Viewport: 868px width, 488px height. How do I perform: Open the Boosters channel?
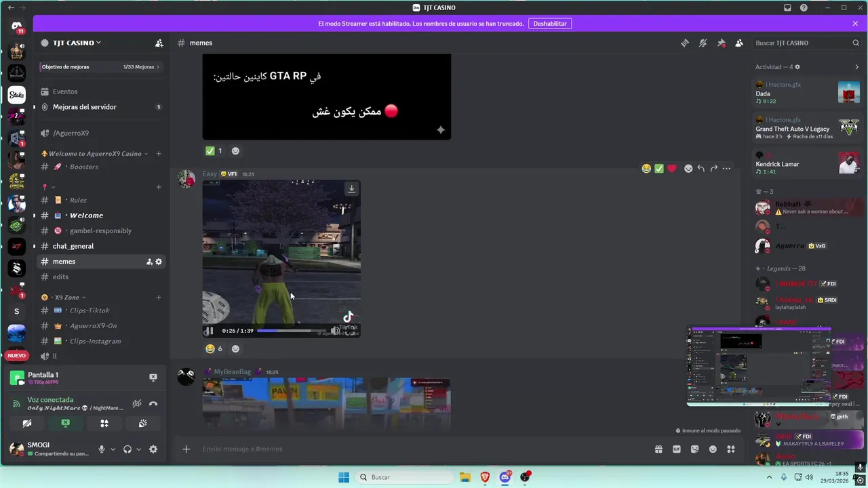[x=100, y=167]
